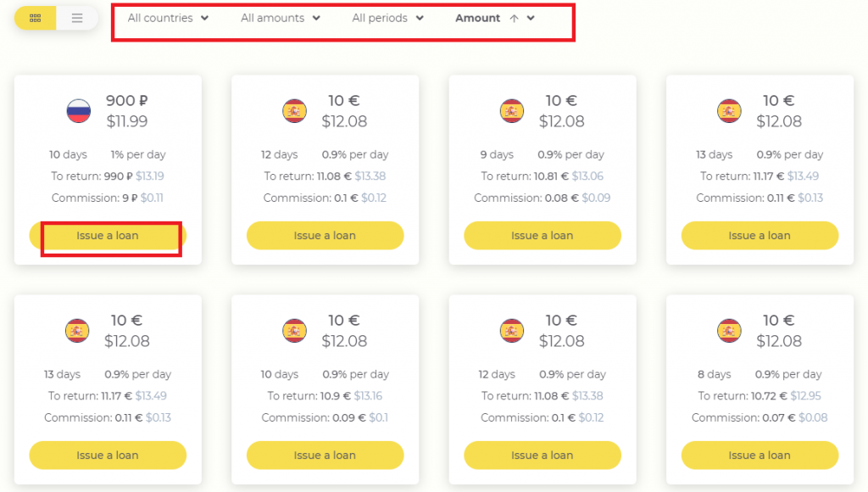The image size is (868, 492).
Task: Click the $12.95 return amount in dollars
Action: 805,395
